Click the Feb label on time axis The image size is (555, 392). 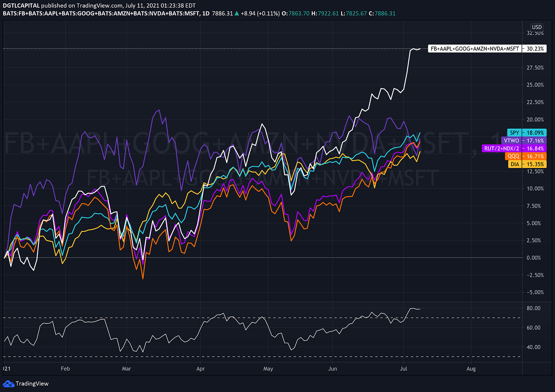[66, 369]
